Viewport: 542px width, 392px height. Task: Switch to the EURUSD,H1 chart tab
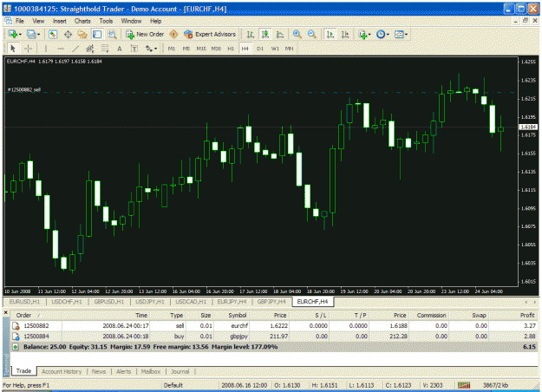pos(24,302)
